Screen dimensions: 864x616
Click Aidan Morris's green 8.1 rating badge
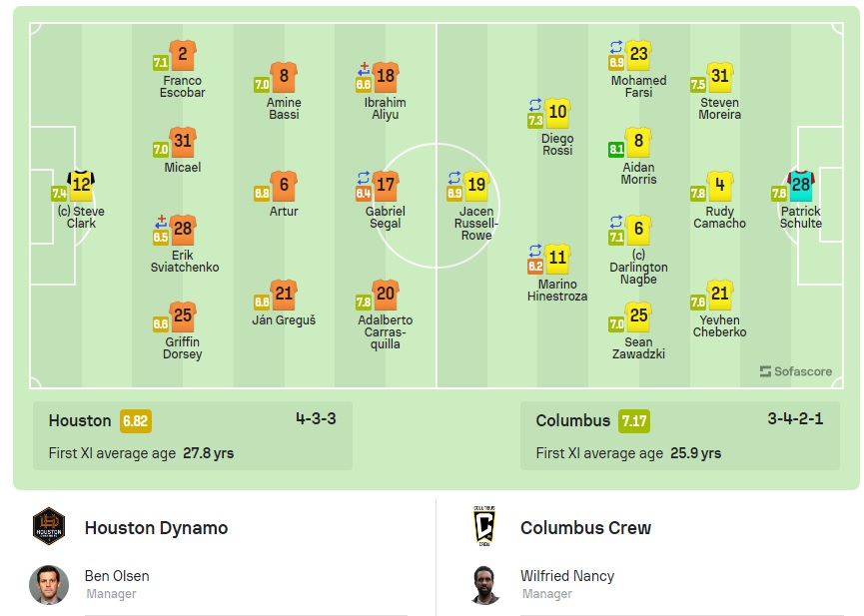click(x=616, y=150)
